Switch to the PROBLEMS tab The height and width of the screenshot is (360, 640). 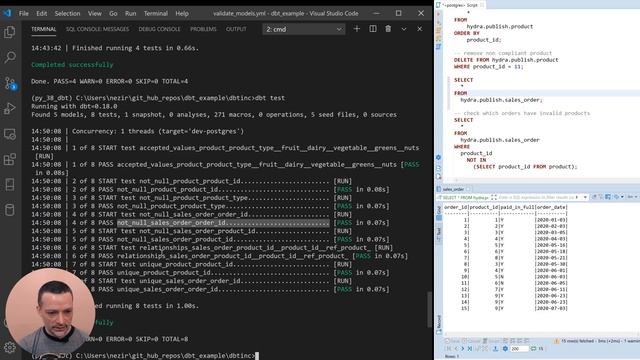tap(203, 29)
